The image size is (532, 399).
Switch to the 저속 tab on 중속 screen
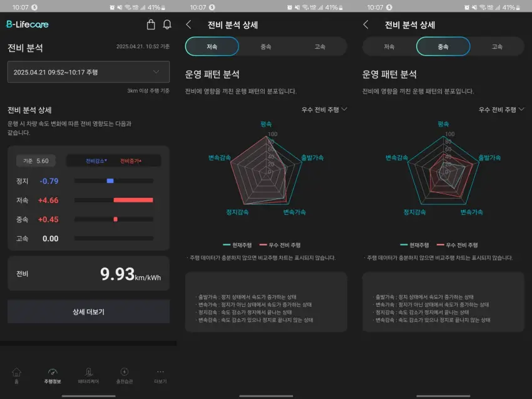(x=388, y=46)
